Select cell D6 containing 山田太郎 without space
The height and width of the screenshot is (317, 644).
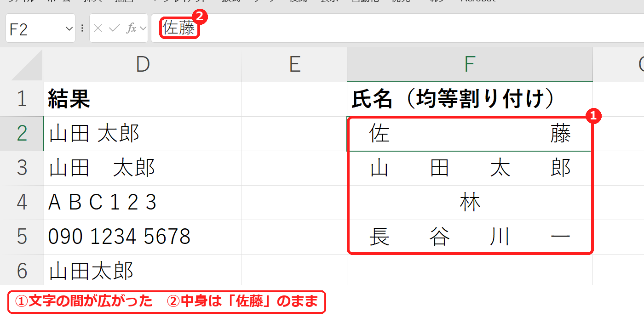point(143,270)
